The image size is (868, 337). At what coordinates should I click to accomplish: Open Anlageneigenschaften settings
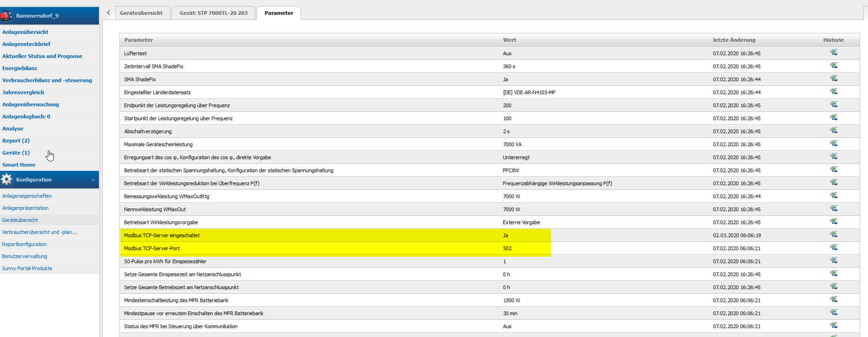(27, 196)
